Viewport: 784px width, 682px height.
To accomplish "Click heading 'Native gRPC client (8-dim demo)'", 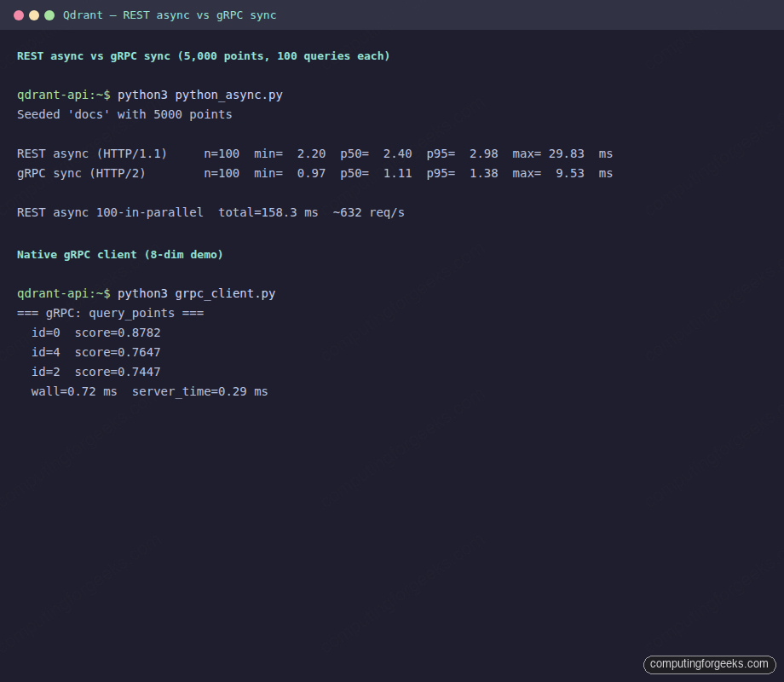I will click(x=120, y=255).
